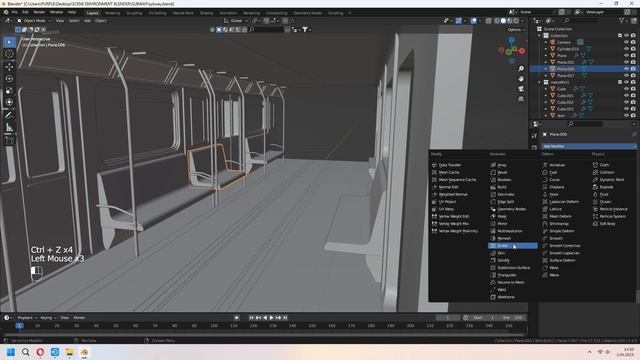The image size is (640, 360).
Task: Open viewport Options button
Action: click(x=516, y=30)
